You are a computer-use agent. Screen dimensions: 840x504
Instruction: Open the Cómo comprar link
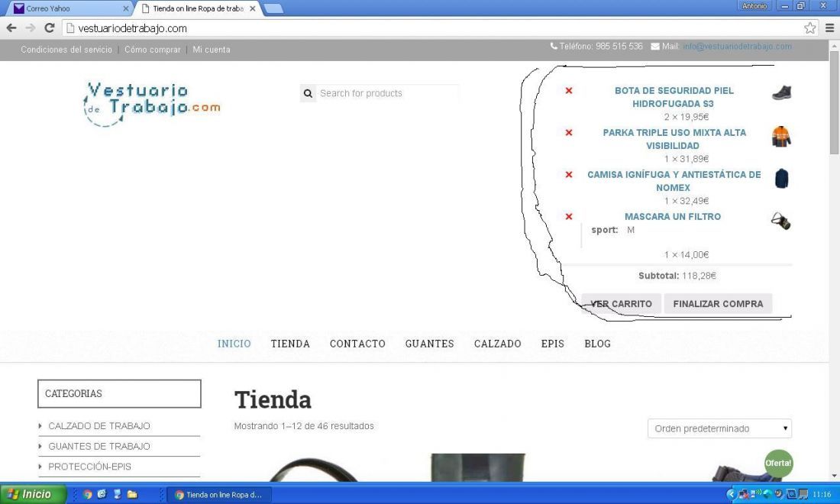pos(153,50)
